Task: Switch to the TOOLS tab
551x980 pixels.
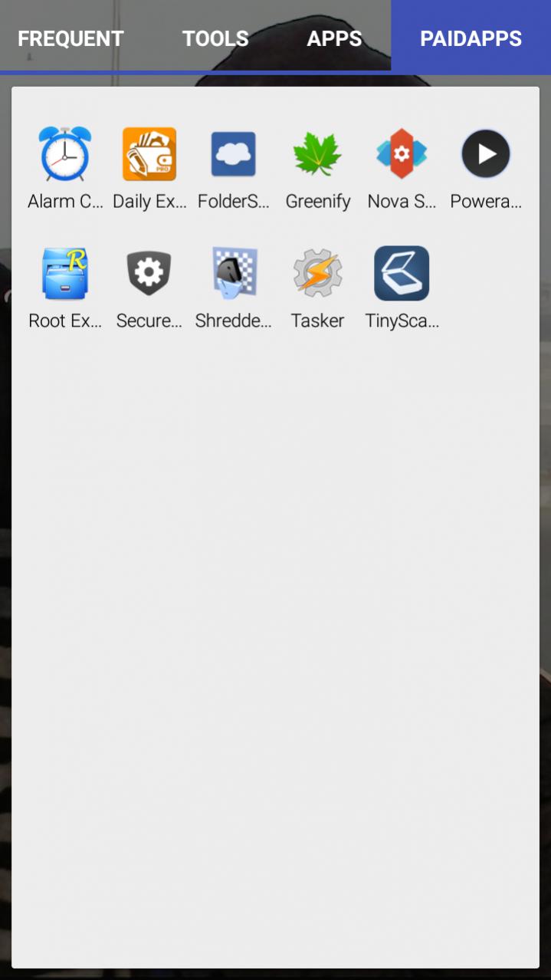Action: click(215, 38)
